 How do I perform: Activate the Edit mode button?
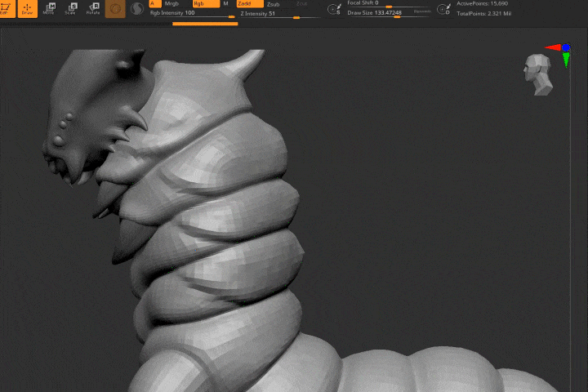[7, 9]
